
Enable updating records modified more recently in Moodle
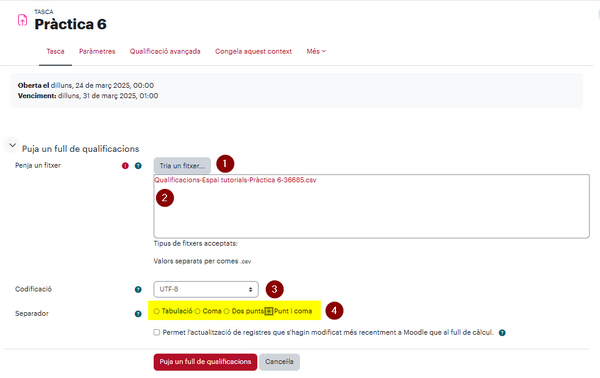pyautogui.click(x=157, y=332)
